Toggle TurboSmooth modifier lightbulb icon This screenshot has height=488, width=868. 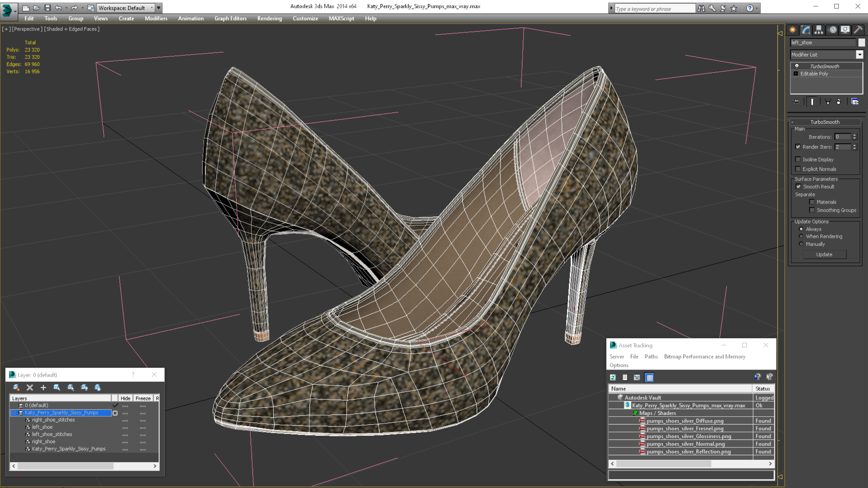(797, 66)
